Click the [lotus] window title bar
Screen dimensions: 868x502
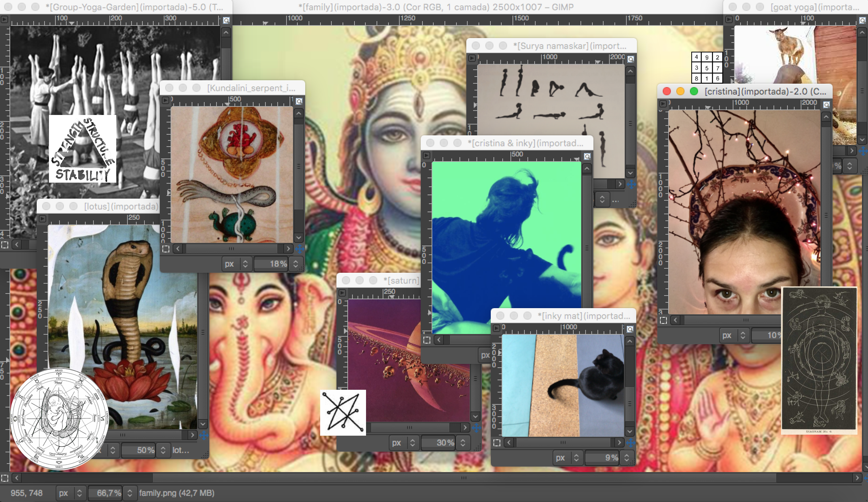[x=121, y=206]
